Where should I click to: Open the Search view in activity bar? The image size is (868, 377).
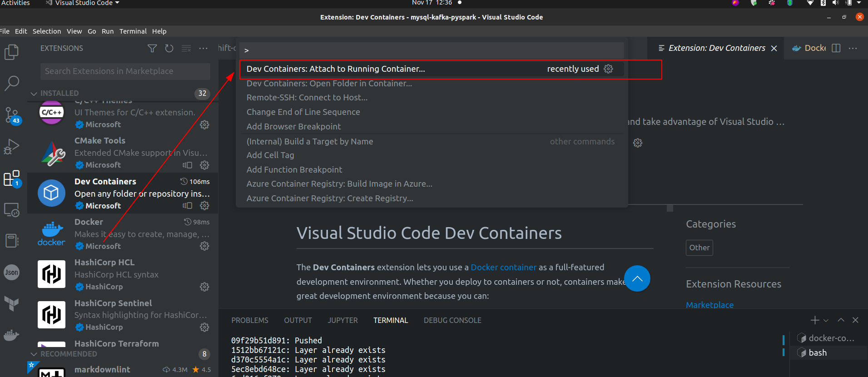tap(11, 83)
